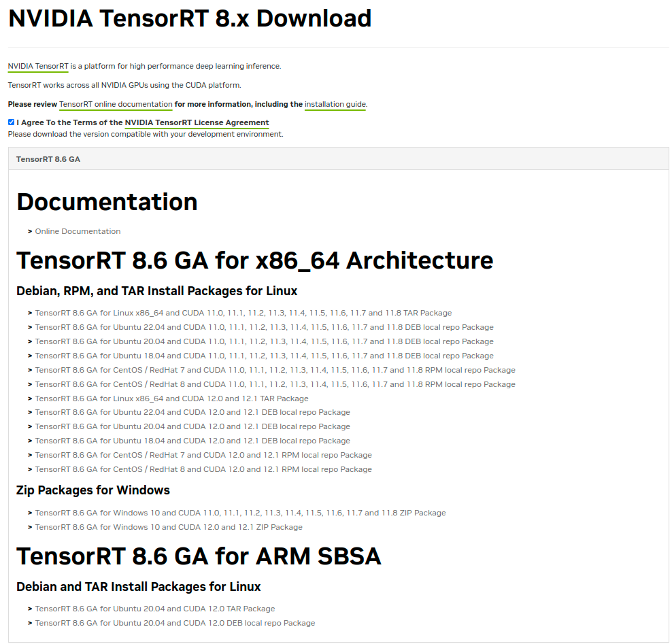
Task: Download CentOS / RedHat 7 CUDA 11.x RPM package
Action: tap(275, 370)
